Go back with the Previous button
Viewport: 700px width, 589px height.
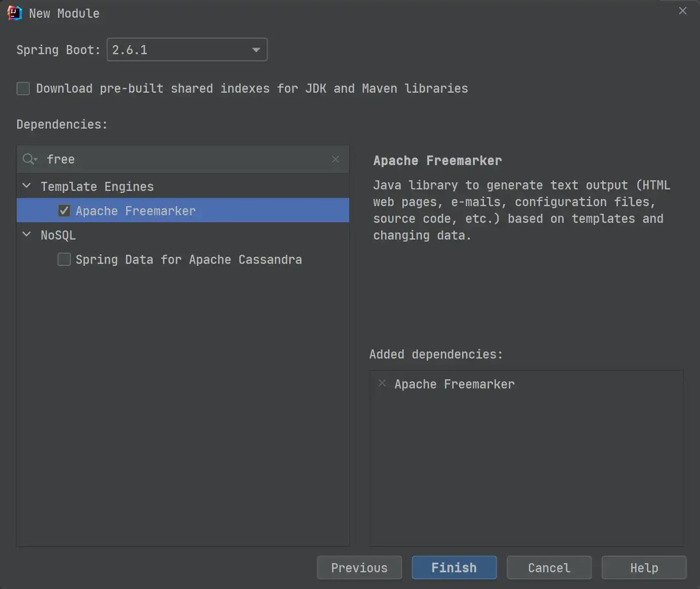[359, 567]
